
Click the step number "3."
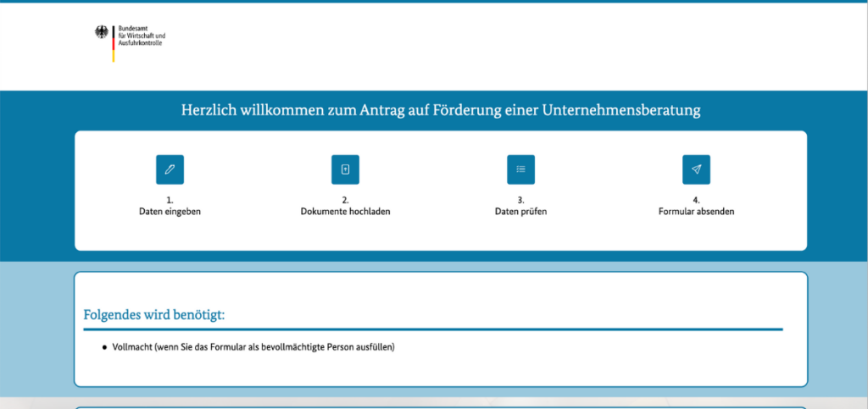(520, 201)
